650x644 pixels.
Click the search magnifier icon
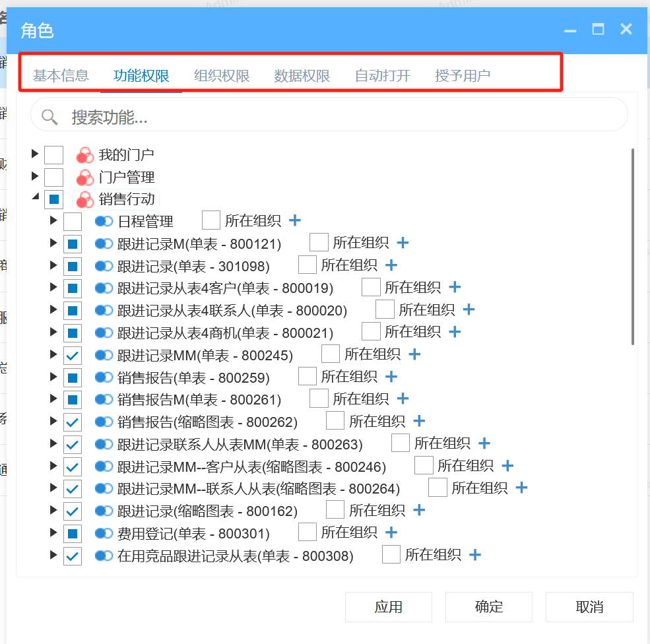coord(49,117)
